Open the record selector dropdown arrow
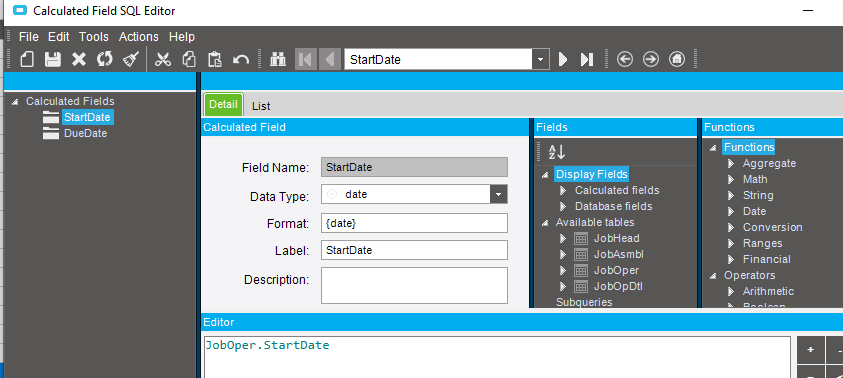 click(x=540, y=59)
